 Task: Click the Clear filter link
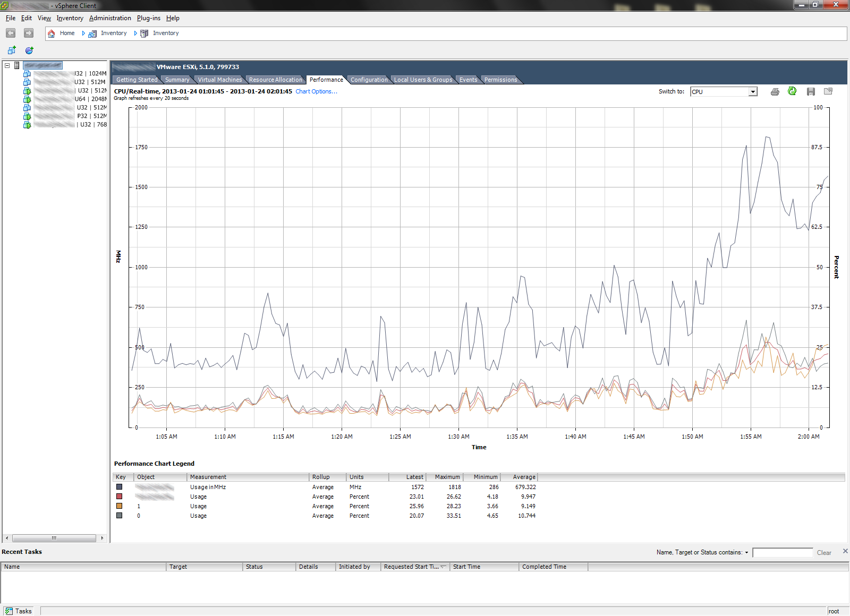824,553
